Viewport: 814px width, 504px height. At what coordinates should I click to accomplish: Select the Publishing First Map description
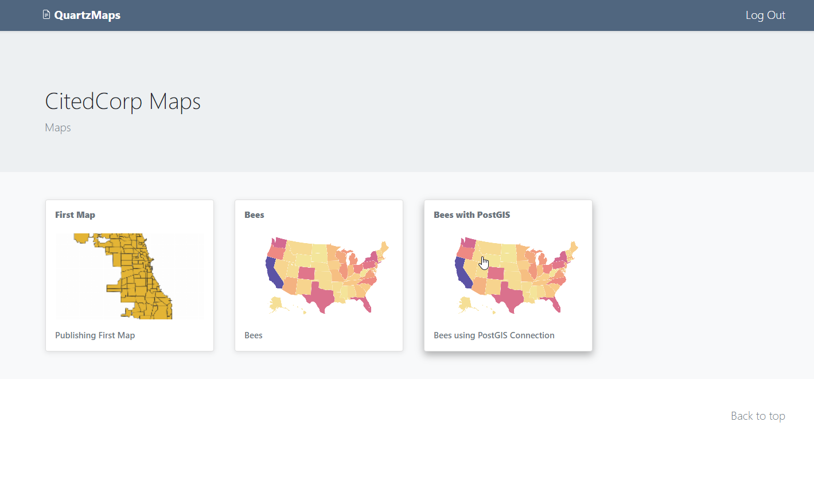[95, 335]
